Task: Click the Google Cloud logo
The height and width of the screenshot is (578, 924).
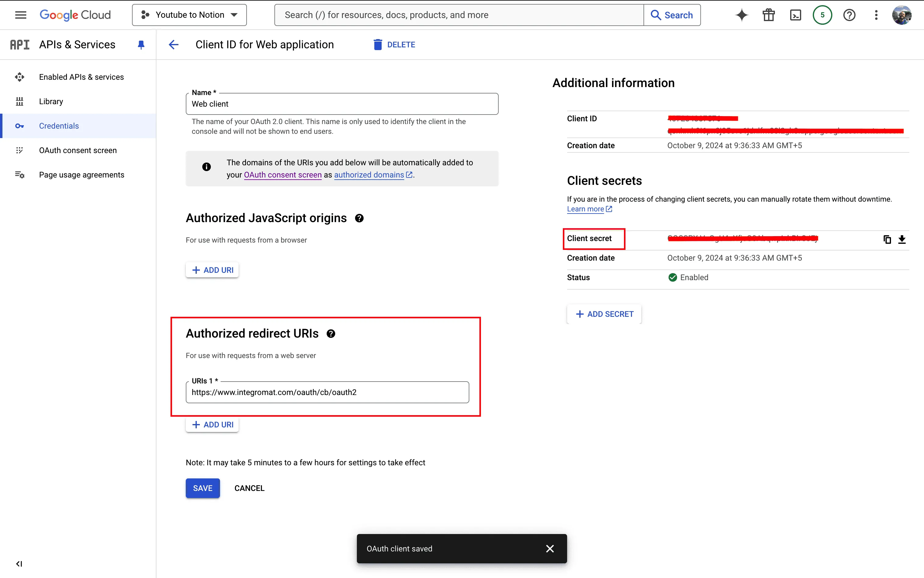Action: point(75,15)
